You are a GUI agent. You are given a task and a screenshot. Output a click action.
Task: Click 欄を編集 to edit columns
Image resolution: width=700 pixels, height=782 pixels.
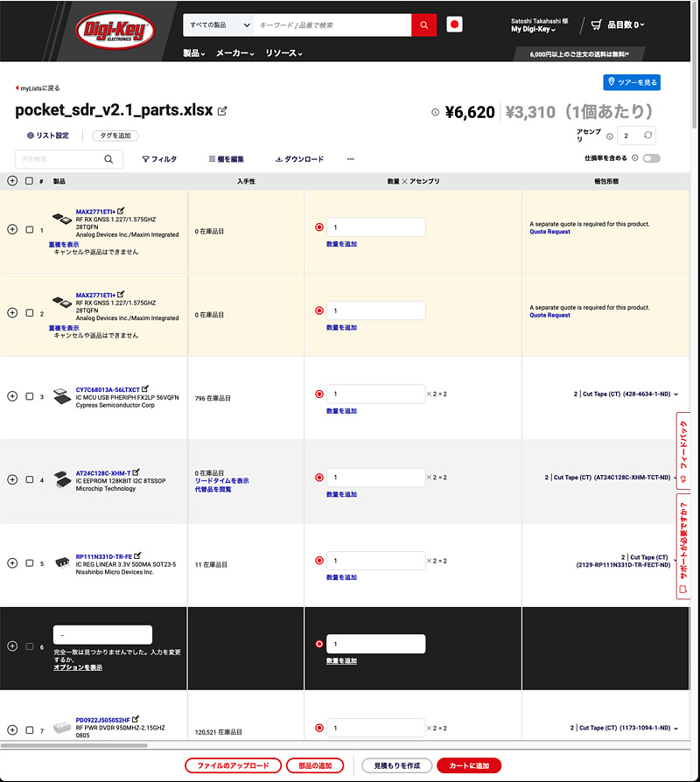(x=226, y=159)
